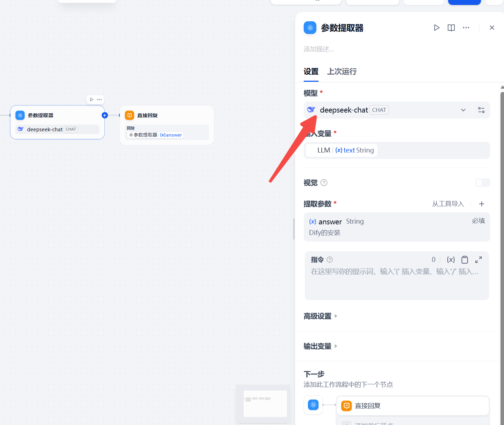Open model parameter settings slider icon
The width and height of the screenshot is (504, 425).
481,110
